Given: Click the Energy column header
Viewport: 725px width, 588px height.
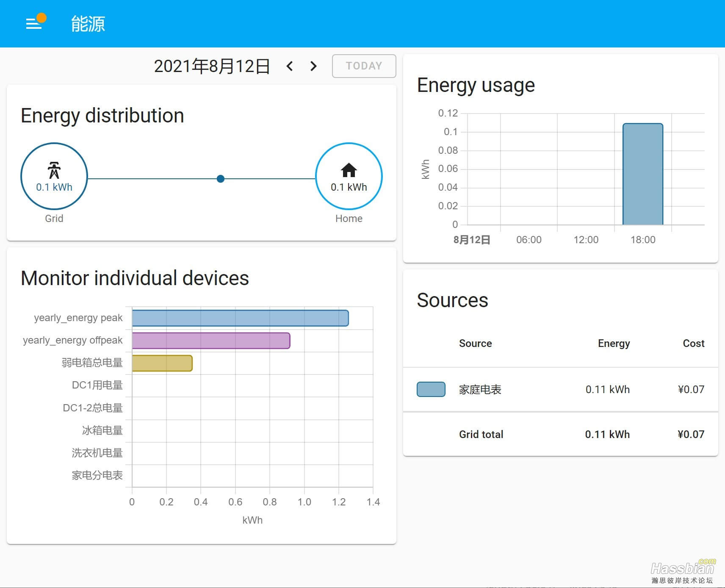Looking at the screenshot, I should 614,344.
